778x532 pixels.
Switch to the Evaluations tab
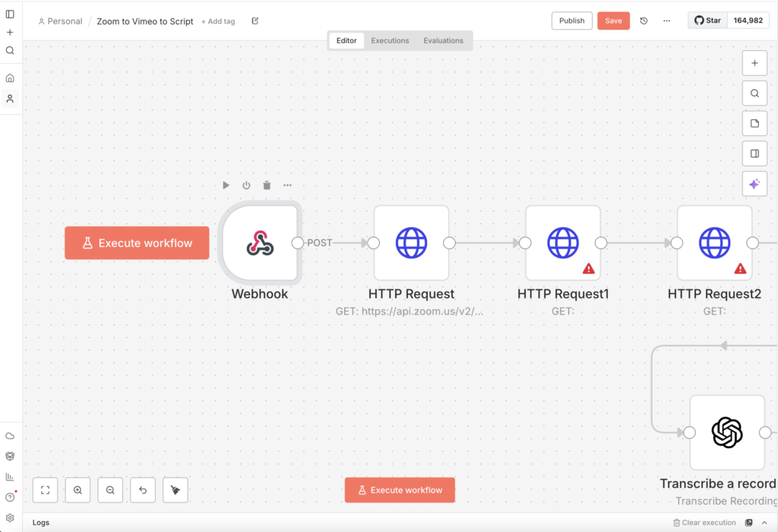click(x=444, y=40)
